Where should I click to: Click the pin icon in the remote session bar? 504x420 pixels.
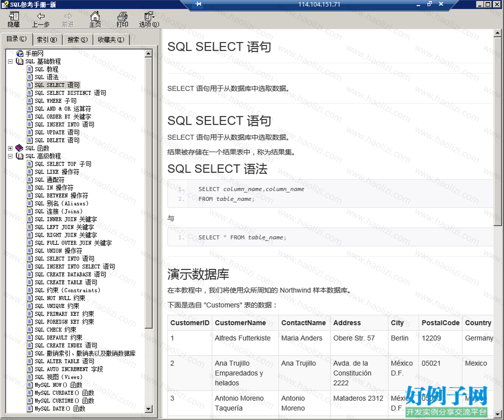coord(198,4)
